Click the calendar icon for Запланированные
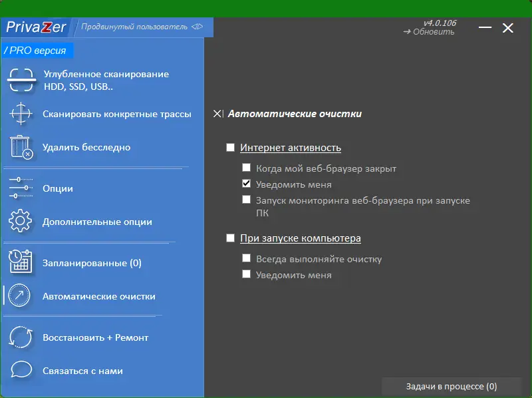Viewport: 532px width, 398px height. (21, 262)
